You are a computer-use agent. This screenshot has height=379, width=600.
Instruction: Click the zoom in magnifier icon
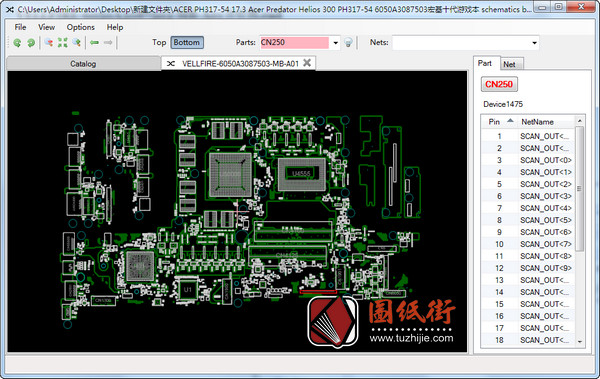click(77, 42)
